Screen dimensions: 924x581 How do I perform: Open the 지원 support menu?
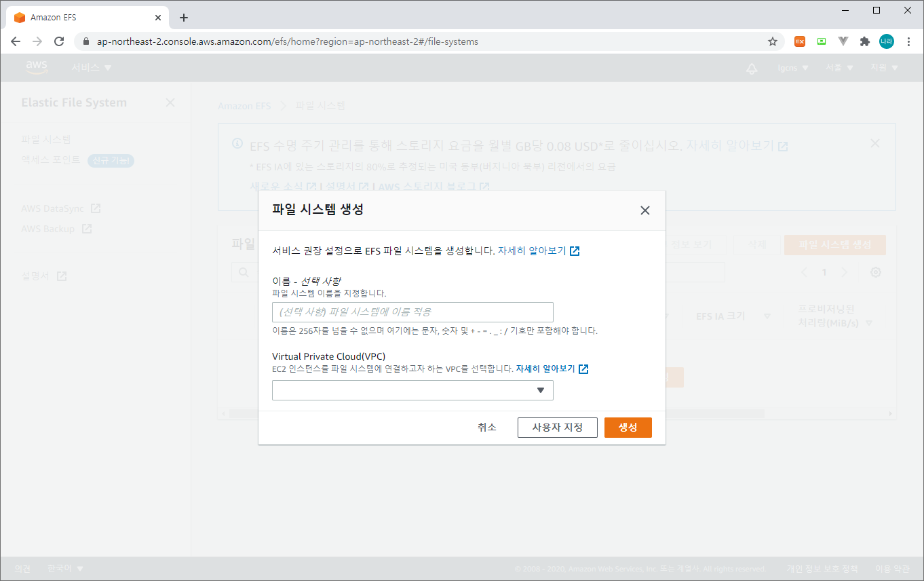tap(884, 68)
